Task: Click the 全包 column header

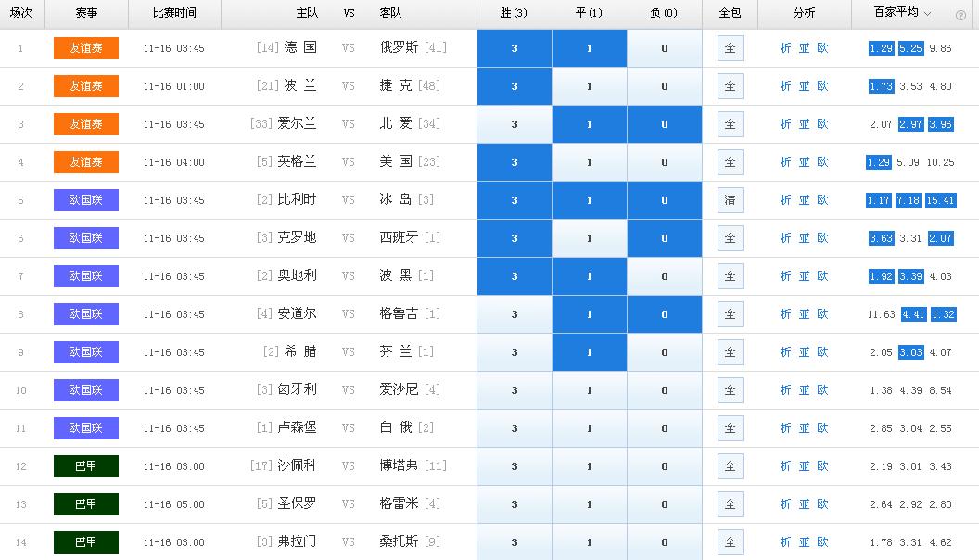Action: pos(730,13)
